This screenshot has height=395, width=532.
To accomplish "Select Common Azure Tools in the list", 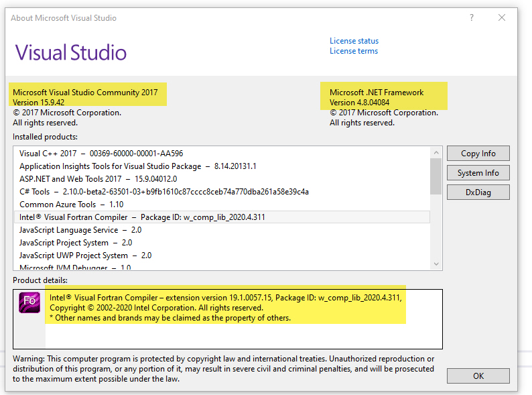I will 71,204.
